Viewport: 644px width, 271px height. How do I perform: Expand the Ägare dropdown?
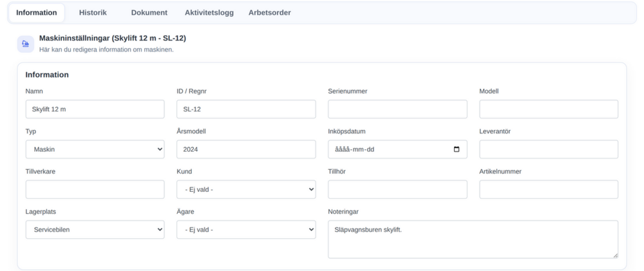point(246,230)
